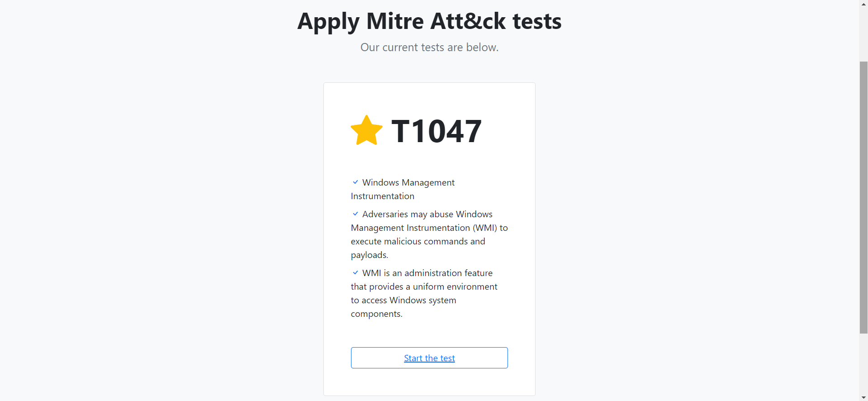Click the scroll-down arrow at bottom right
This screenshot has width=868, height=401.
click(x=863, y=397)
